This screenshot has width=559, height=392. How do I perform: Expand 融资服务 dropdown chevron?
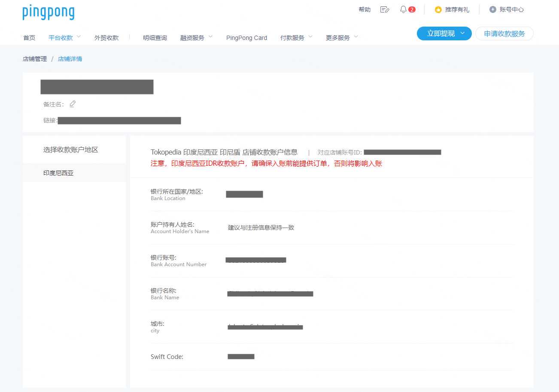(x=210, y=37)
